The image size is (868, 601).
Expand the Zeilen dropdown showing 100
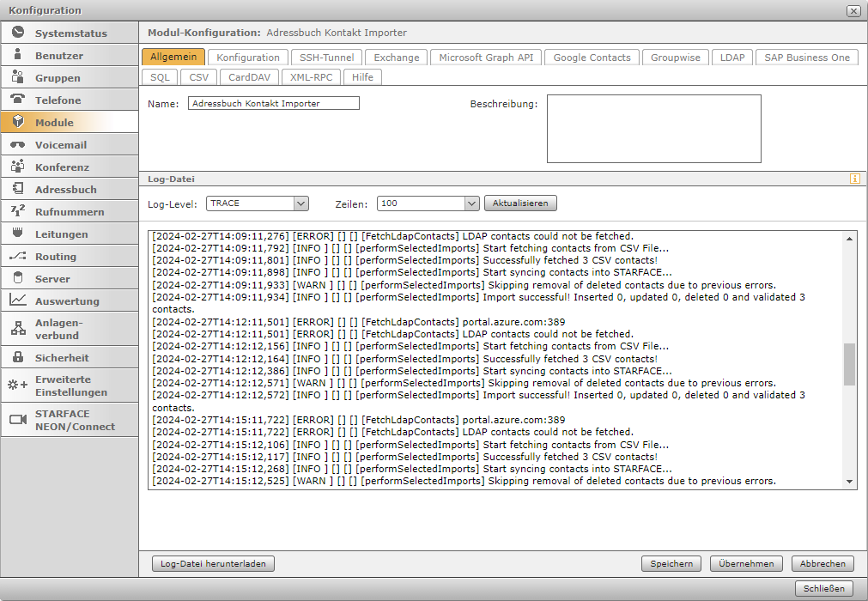(471, 203)
